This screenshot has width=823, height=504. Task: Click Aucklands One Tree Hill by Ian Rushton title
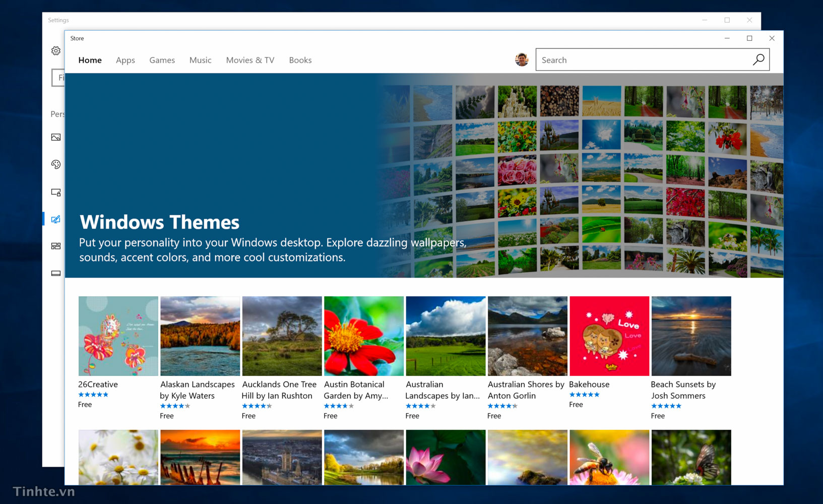coord(279,390)
